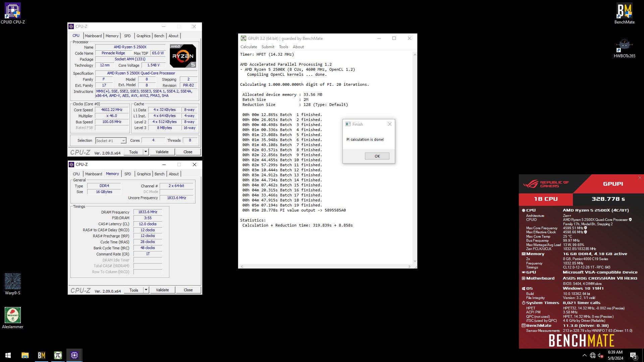
Task: Click Validate in bottom CPU-Z window
Action: (x=162, y=290)
